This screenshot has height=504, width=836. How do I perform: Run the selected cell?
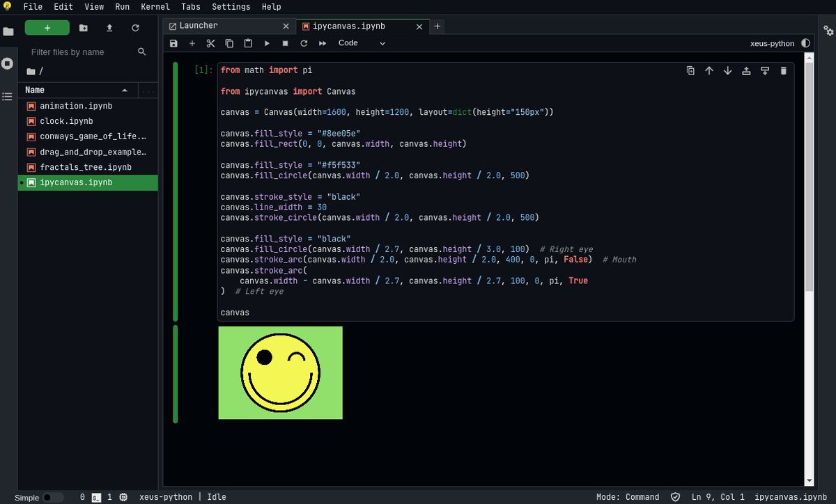click(267, 42)
